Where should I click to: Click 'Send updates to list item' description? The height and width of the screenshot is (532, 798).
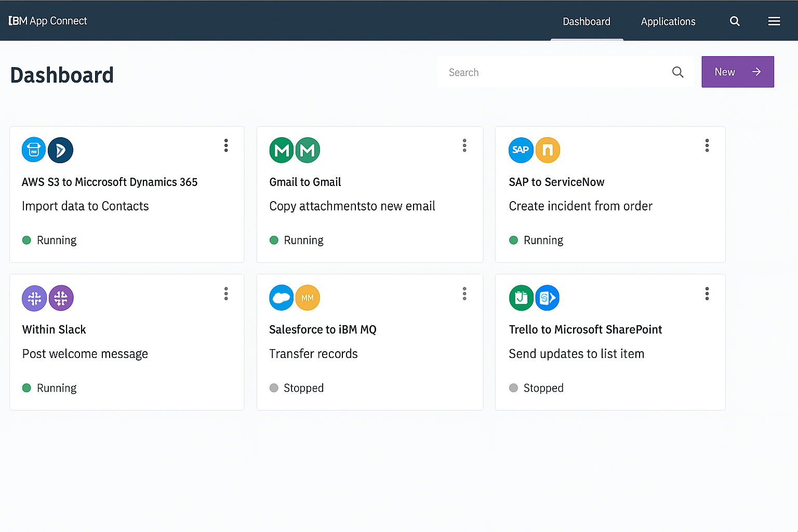click(576, 354)
